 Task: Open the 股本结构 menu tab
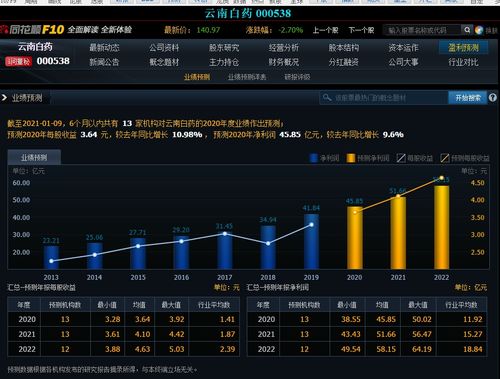[x=344, y=48]
